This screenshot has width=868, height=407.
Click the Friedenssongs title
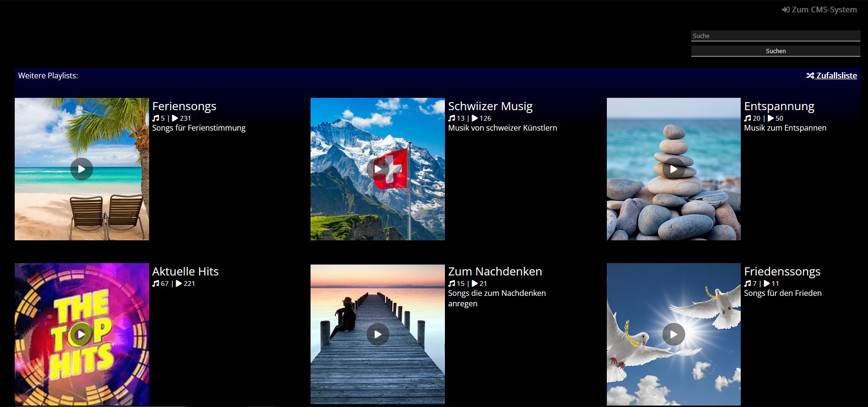click(x=782, y=271)
